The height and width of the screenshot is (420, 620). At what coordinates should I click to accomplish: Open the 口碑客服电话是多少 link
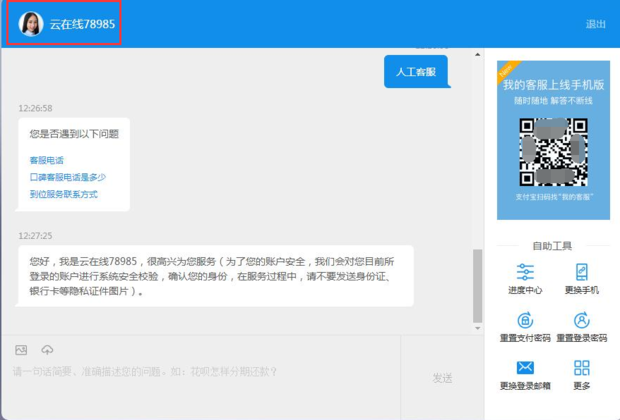(67, 177)
